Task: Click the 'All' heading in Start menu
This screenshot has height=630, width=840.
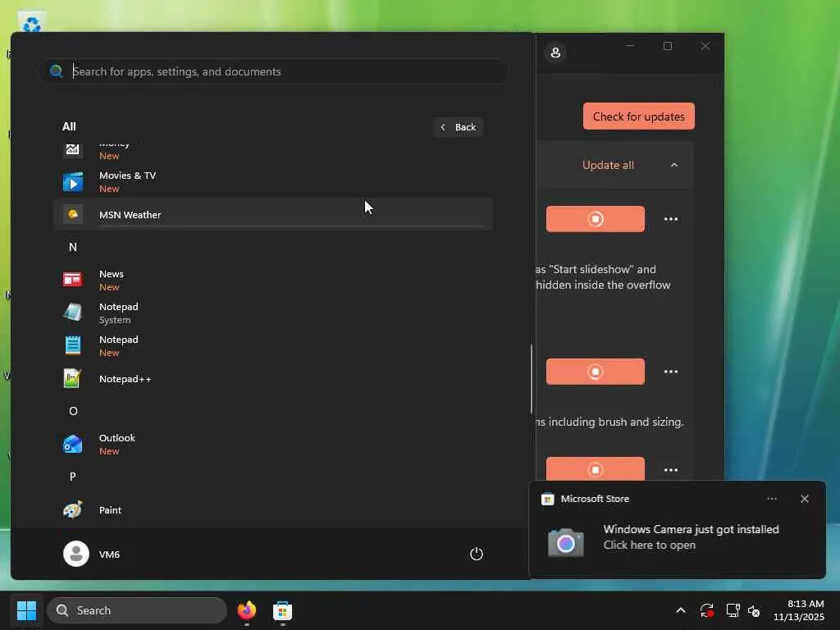Action: click(69, 126)
